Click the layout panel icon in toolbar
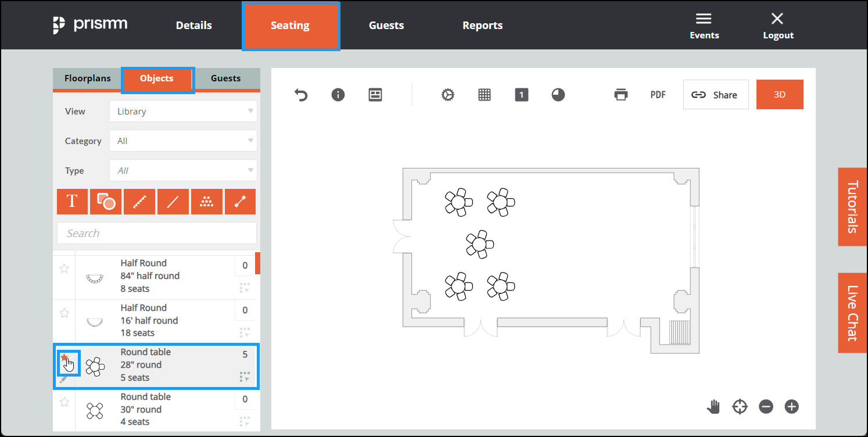The width and height of the screenshot is (868, 437). 375,95
